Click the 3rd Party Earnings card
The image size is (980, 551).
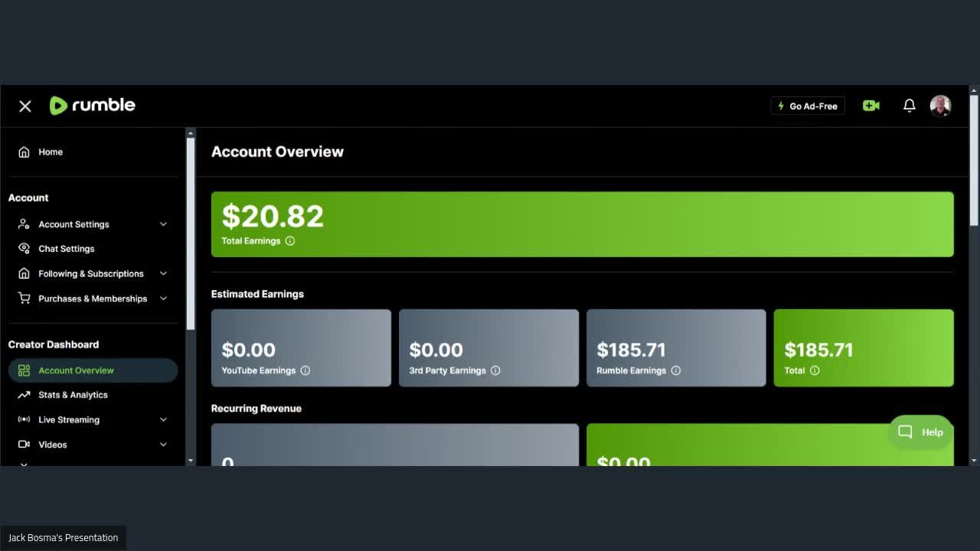[x=488, y=348]
